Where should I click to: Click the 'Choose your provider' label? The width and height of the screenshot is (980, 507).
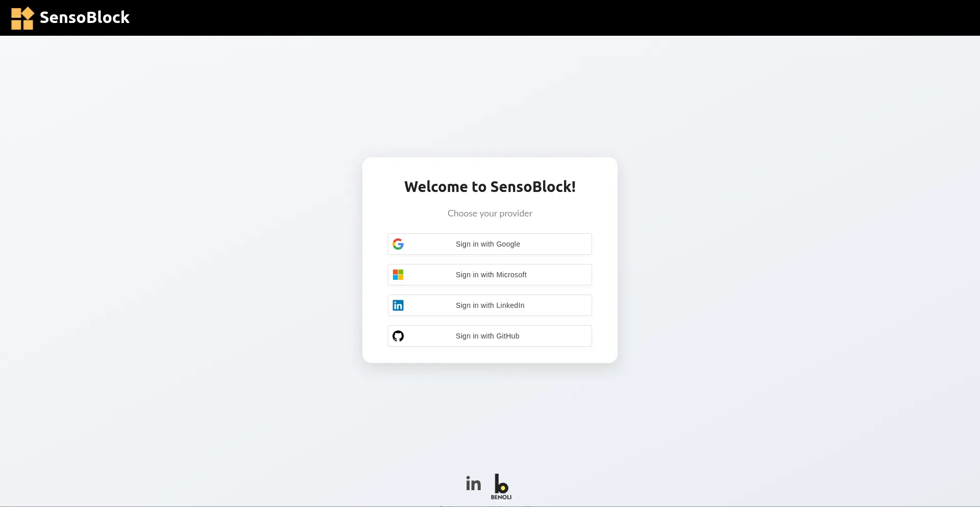pos(489,213)
